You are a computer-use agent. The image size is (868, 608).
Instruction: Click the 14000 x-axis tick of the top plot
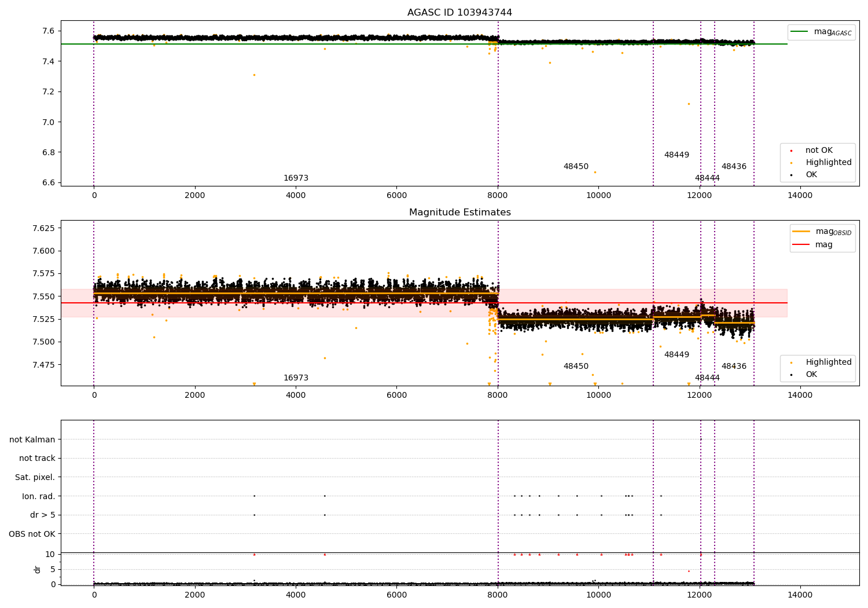pyautogui.click(x=800, y=196)
